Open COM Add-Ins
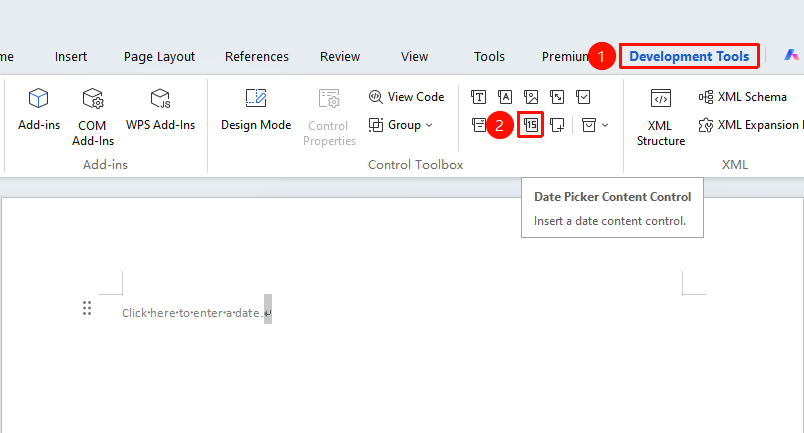804x433 pixels. 93,117
